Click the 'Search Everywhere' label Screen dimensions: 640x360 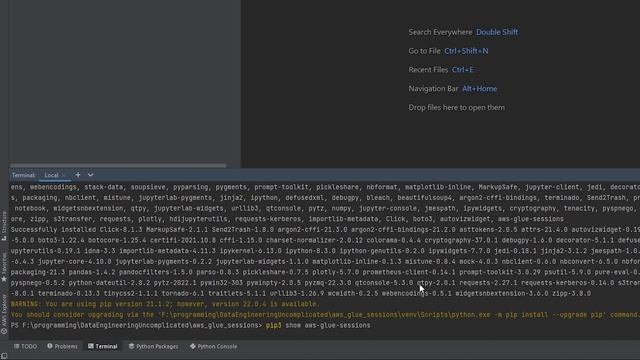(440, 32)
